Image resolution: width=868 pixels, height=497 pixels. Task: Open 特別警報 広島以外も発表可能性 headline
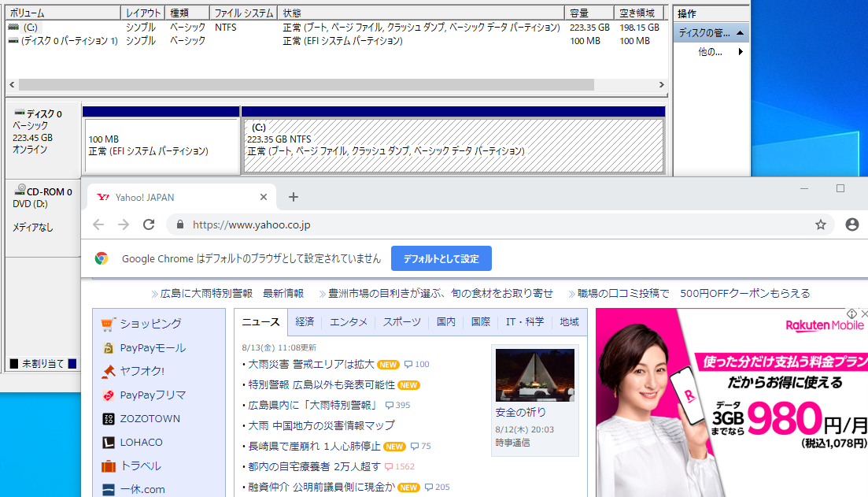pos(321,384)
